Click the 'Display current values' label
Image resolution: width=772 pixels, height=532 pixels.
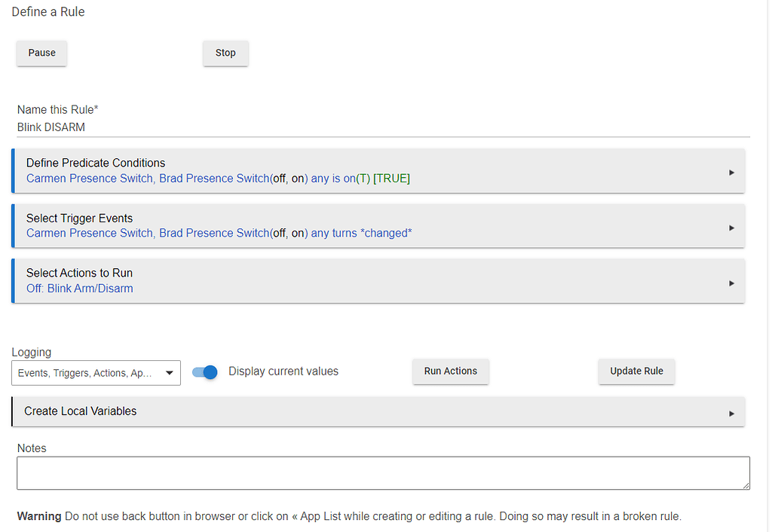(283, 371)
